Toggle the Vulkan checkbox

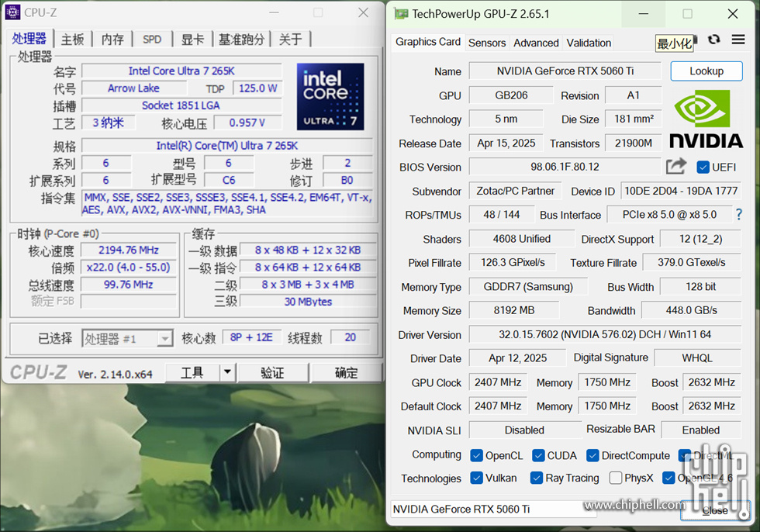476,478
